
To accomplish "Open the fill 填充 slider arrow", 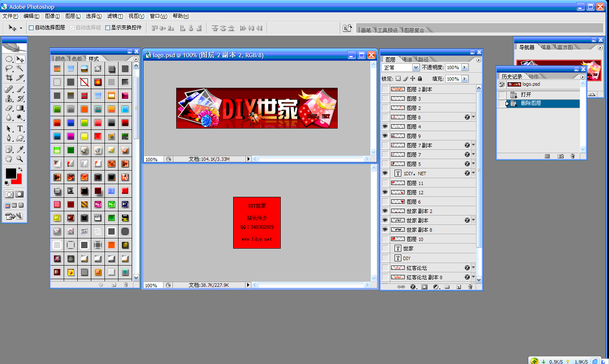I will [x=465, y=79].
